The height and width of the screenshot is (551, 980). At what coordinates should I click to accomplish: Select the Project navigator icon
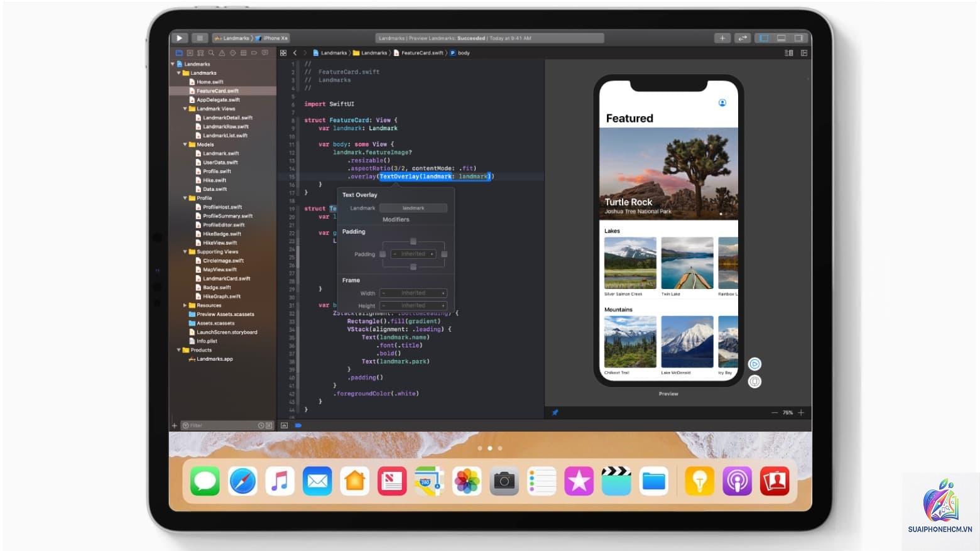pos(179,53)
